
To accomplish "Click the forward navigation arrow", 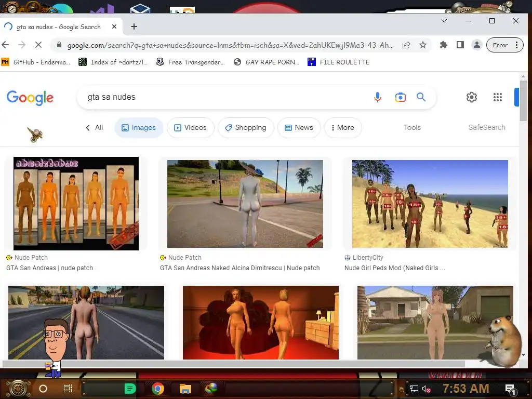I will click(x=22, y=45).
